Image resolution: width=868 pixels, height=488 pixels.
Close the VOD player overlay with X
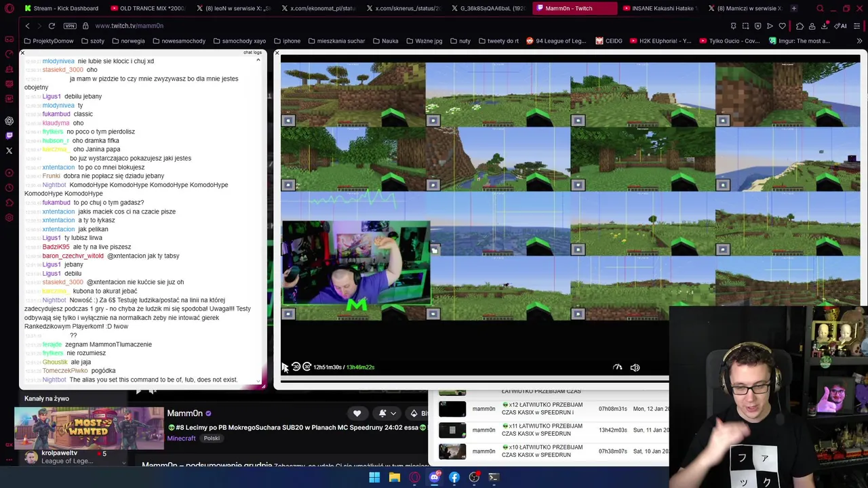click(x=277, y=53)
